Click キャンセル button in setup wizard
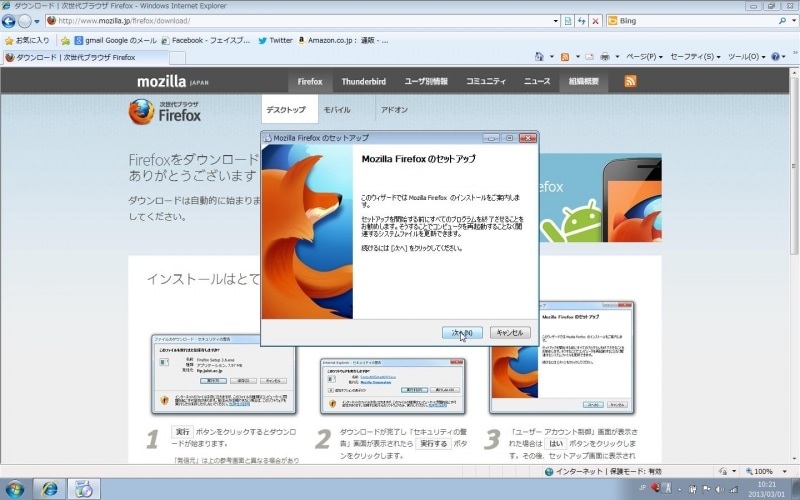The height and width of the screenshot is (500, 800). [x=510, y=333]
